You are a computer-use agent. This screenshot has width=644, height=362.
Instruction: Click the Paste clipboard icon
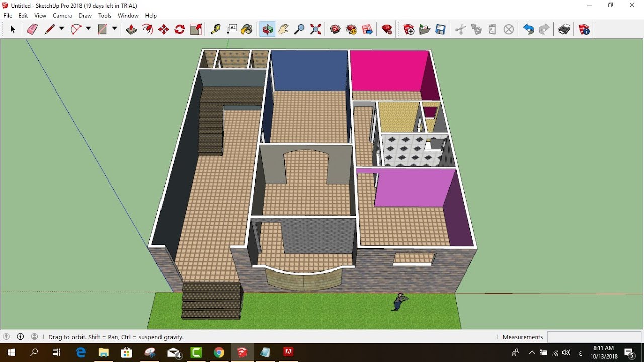(493, 30)
